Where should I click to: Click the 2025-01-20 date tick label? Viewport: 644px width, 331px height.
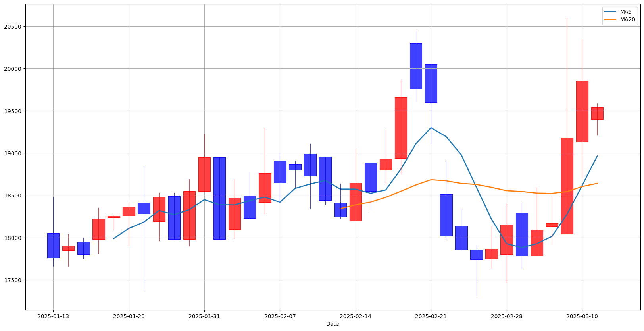[129, 316]
